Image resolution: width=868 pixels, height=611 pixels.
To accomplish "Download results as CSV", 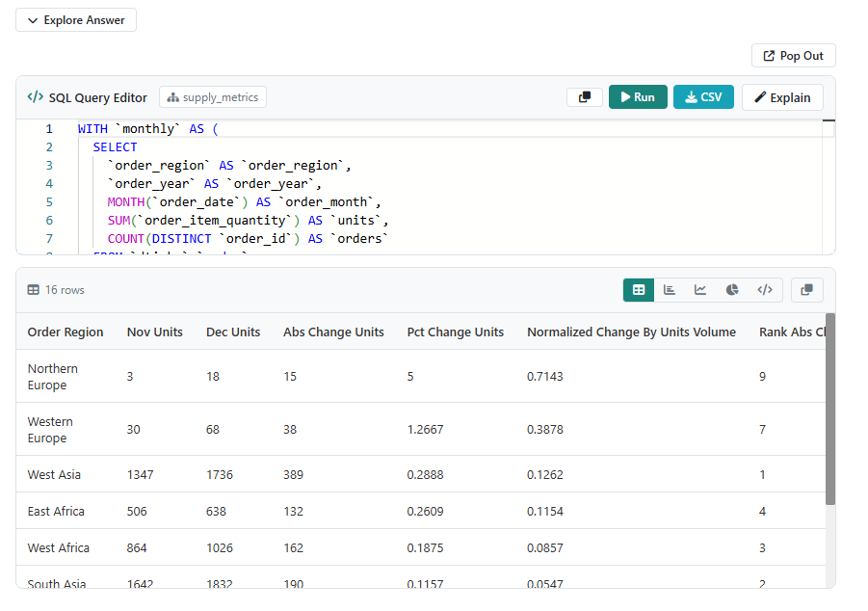I will coord(703,97).
